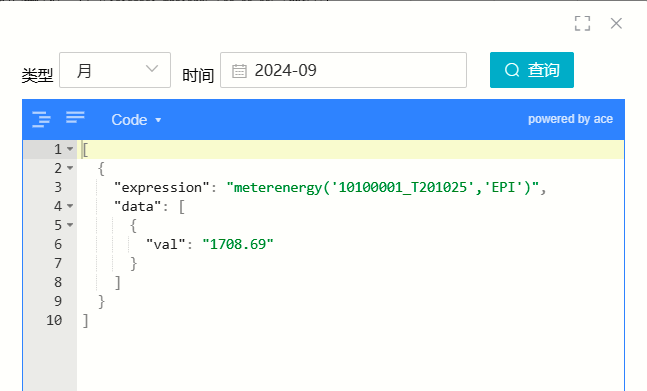The width and height of the screenshot is (647, 391).
Task: Select line number 10 in gutter
Action: click(x=54, y=320)
